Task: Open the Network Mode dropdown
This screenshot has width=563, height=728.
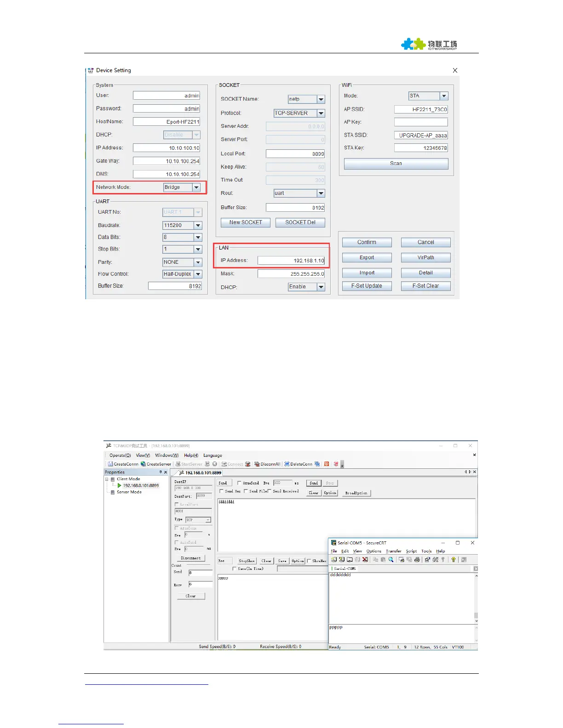Action: pos(196,188)
